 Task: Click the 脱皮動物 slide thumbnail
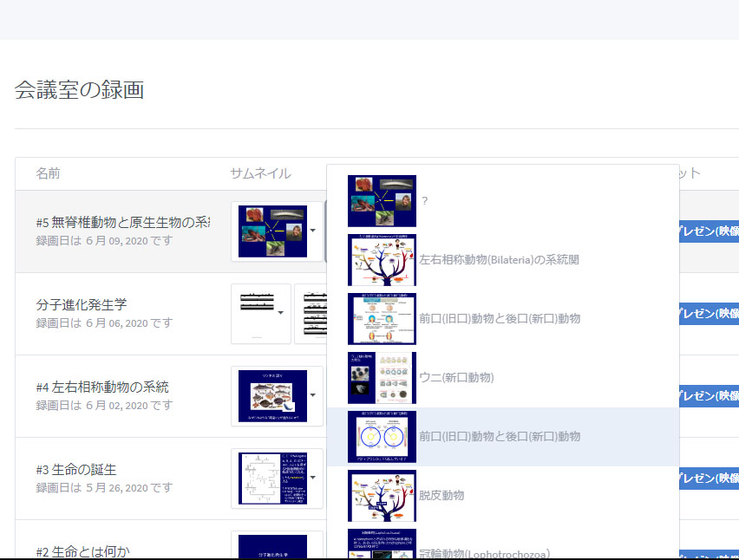pos(382,496)
